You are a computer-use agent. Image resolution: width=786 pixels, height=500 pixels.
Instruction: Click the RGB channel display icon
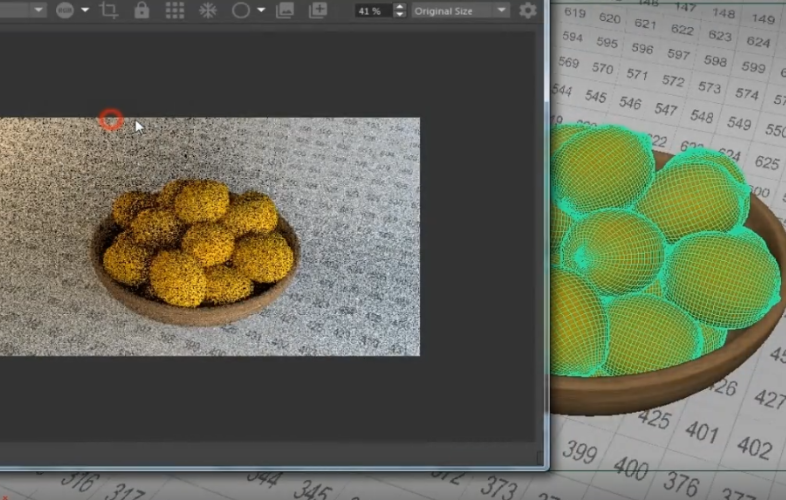click(65, 10)
